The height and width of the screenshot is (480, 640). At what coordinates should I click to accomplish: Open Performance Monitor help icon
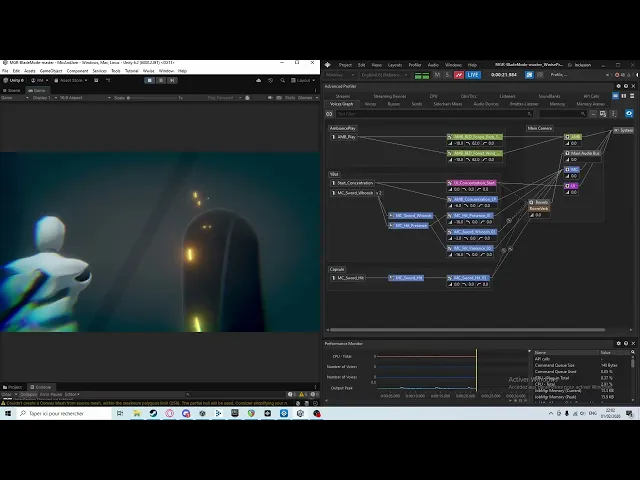pos(626,344)
